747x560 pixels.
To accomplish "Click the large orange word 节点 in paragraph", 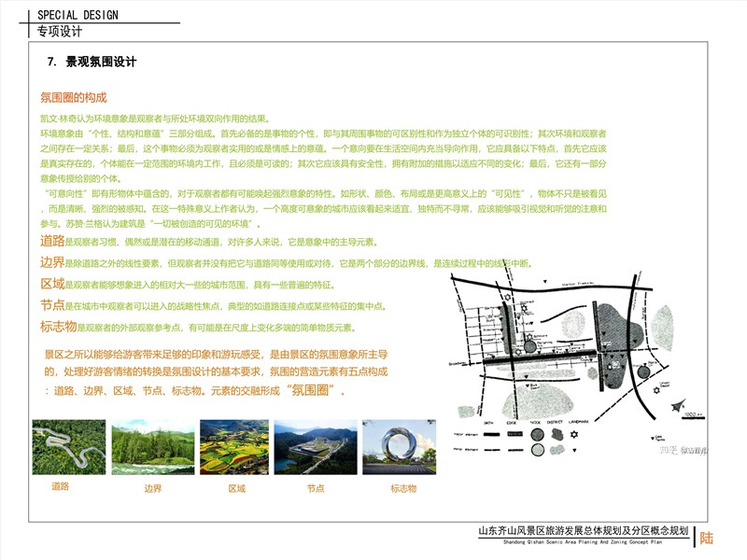I will click(x=52, y=305).
